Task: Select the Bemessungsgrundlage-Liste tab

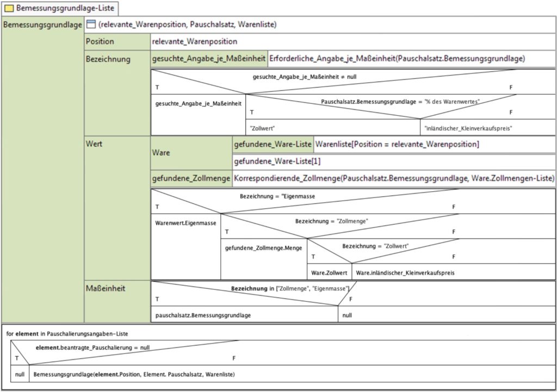Action: [60, 8]
